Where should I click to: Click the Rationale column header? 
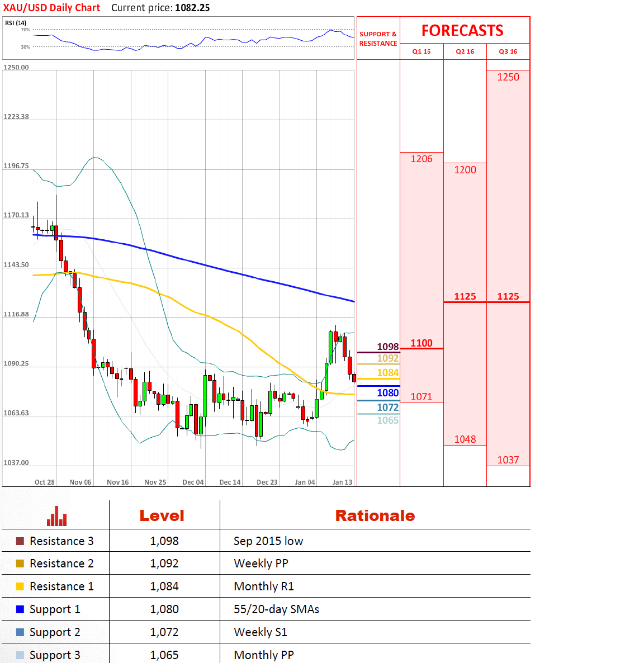pos(375,516)
